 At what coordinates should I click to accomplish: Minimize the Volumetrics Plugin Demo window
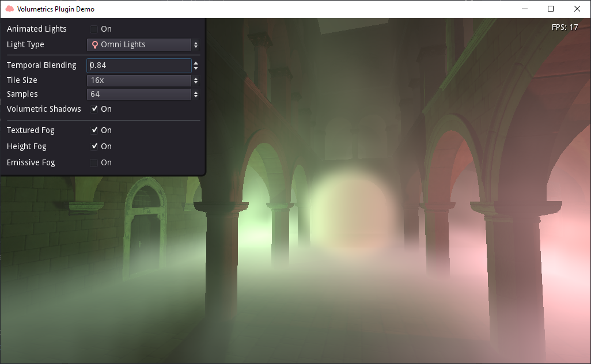(525, 9)
